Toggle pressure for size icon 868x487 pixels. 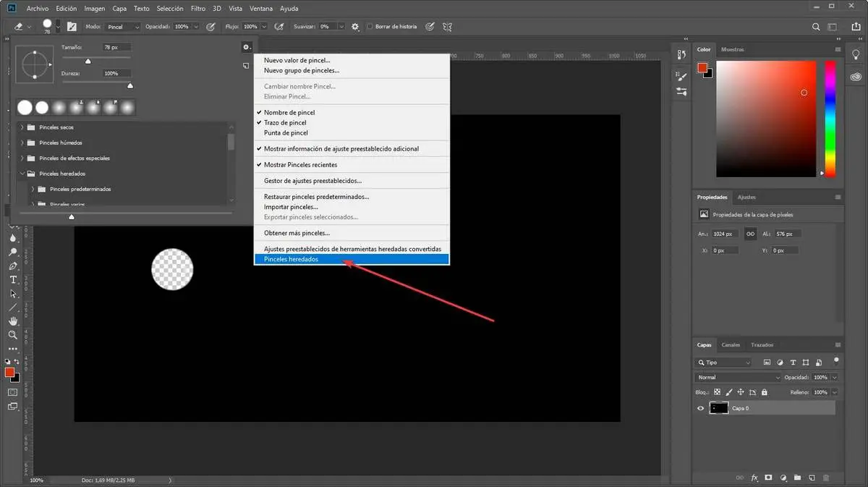(x=430, y=27)
